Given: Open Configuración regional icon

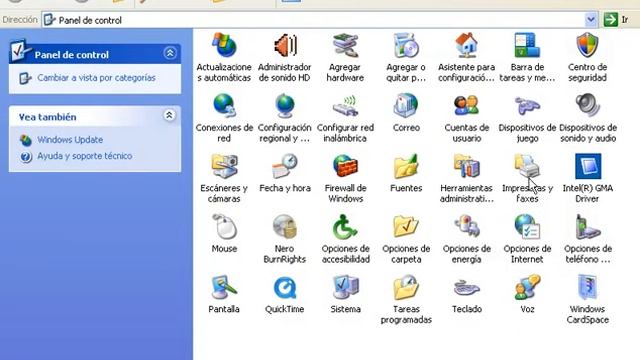Looking at the screenshot, I should tap(284, 106).
